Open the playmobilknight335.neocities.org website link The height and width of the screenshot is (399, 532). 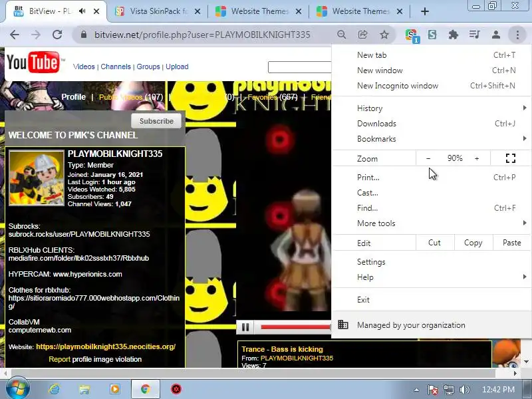coord(106,346)
